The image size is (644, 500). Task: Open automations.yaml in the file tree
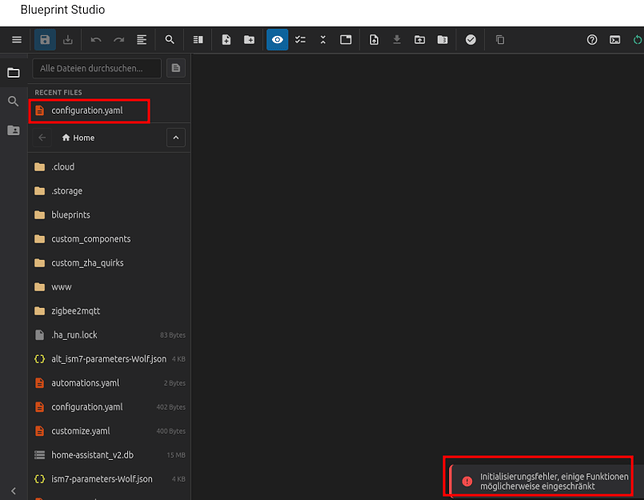click(109, 383)
